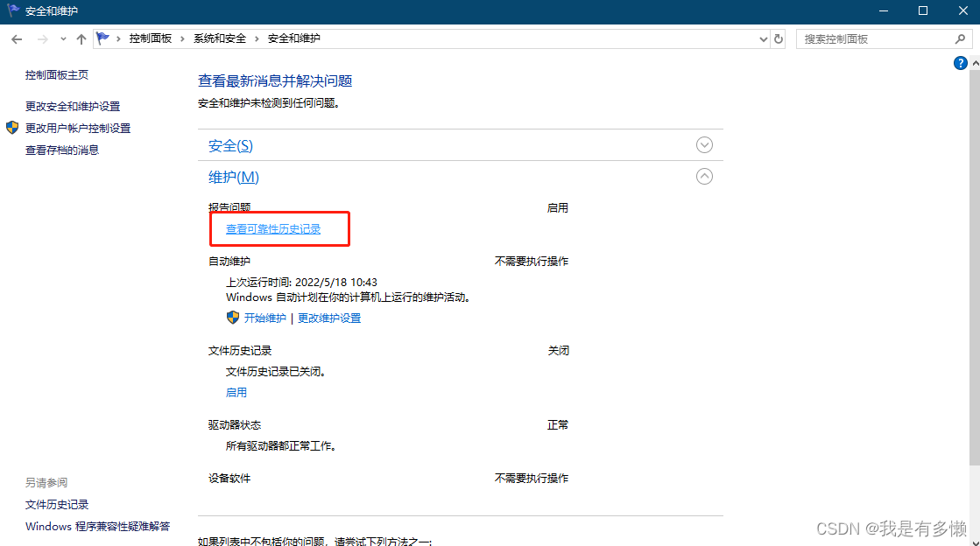This screenshot has width=980, height=546.
Task: Open 控制面板 breadcrumb
Action: coord(151,38)
